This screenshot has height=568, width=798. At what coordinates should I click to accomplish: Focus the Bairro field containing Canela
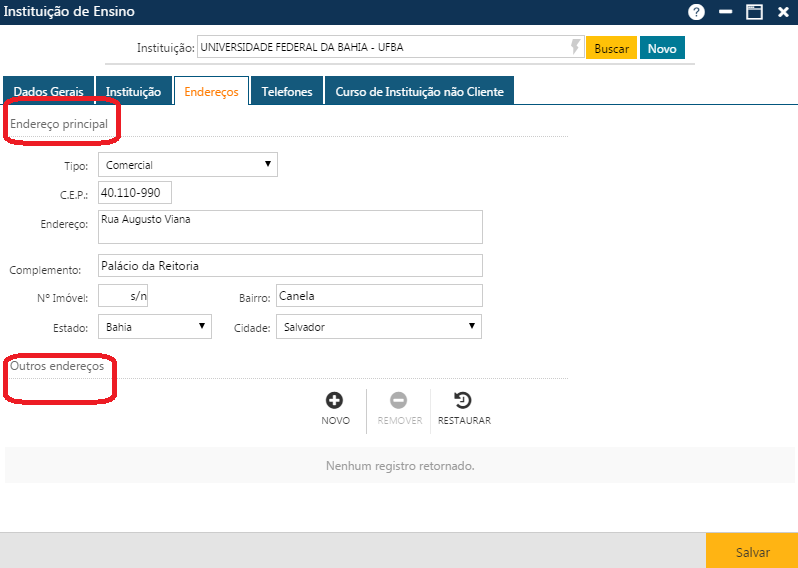pyautogui.click(x=378, y=296)
